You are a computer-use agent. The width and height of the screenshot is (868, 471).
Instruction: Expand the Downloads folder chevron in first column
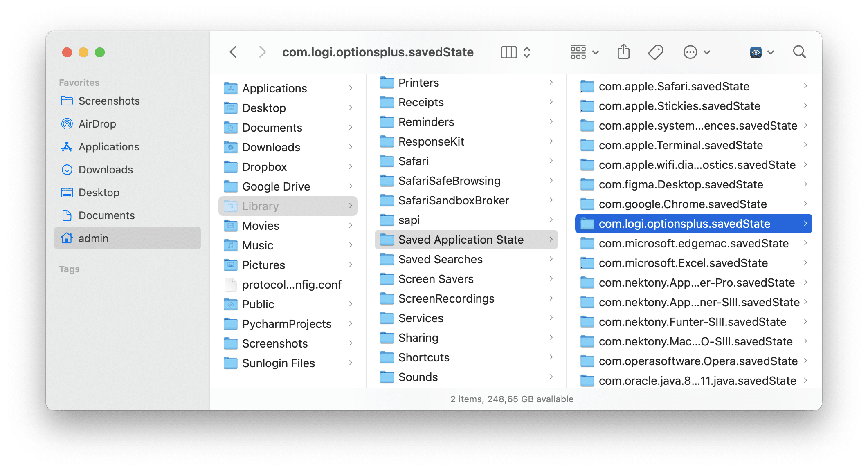[x=351, y=147]
